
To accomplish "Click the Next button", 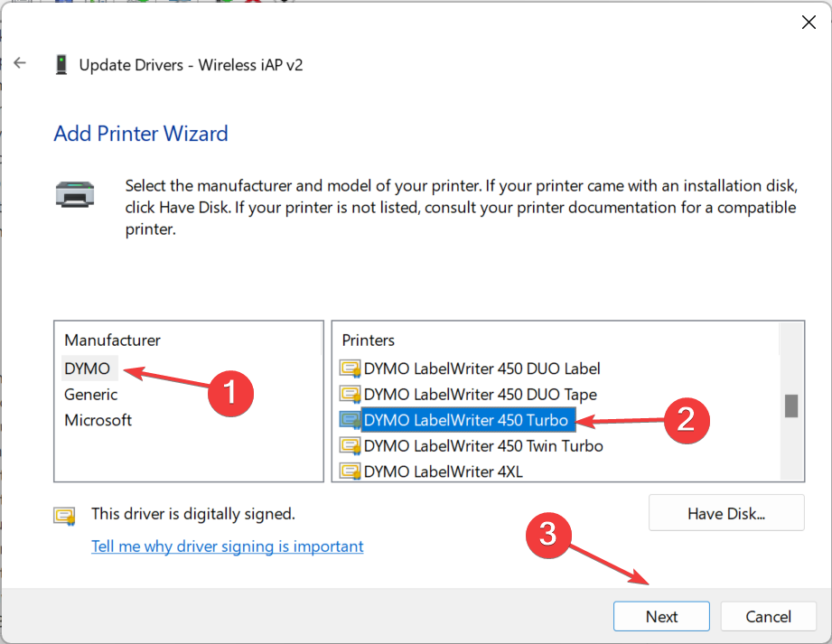I will tap(661, 616).
